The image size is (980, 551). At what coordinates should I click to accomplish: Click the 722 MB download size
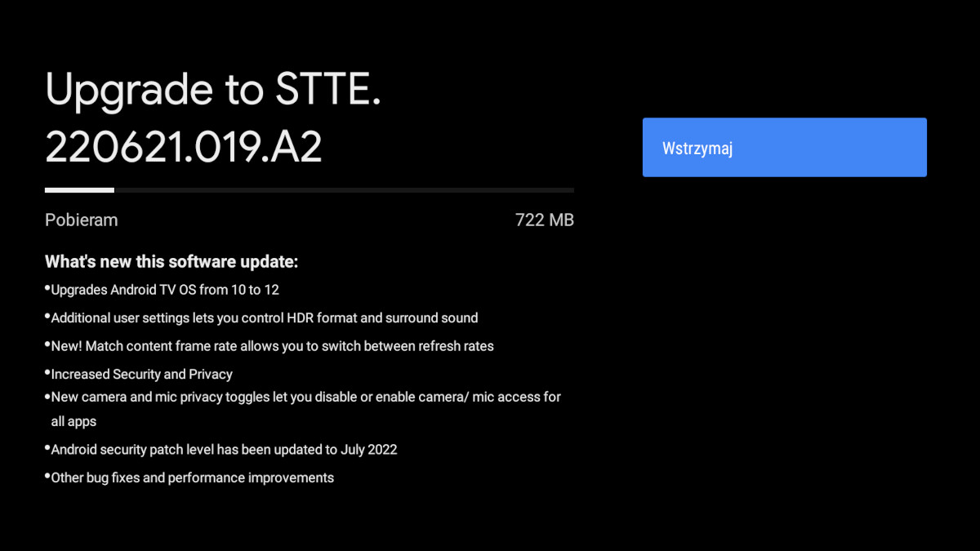[x=544, y=220]
